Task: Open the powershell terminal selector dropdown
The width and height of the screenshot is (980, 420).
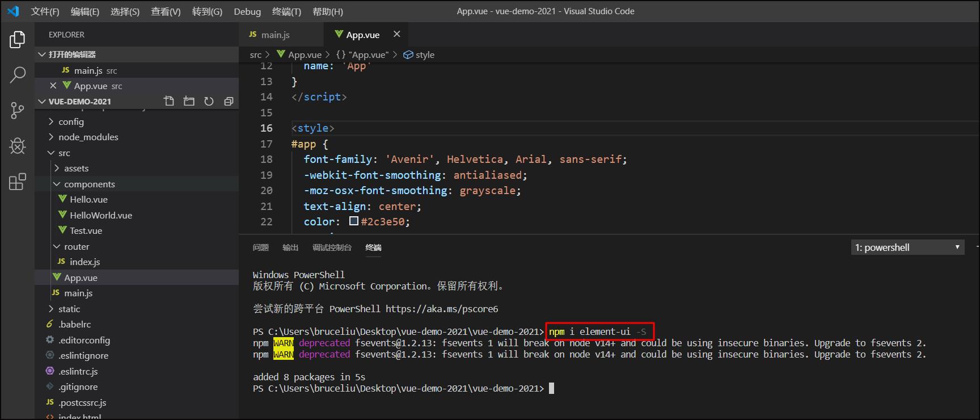Action: coord(907,247)
